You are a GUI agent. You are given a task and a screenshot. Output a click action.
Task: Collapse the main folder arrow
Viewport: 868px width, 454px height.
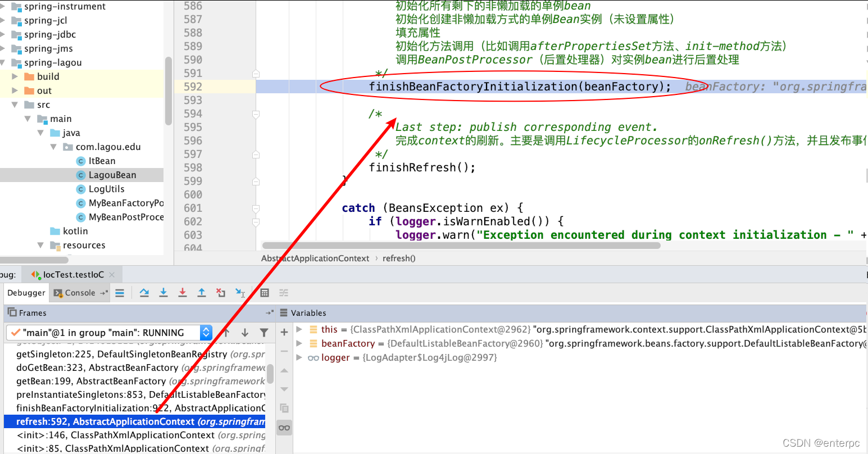point(28,119)
